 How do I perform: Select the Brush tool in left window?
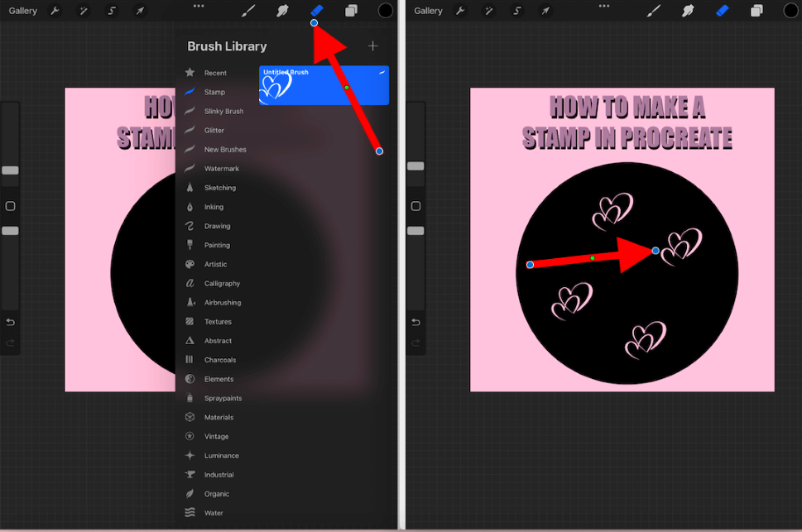248,11
